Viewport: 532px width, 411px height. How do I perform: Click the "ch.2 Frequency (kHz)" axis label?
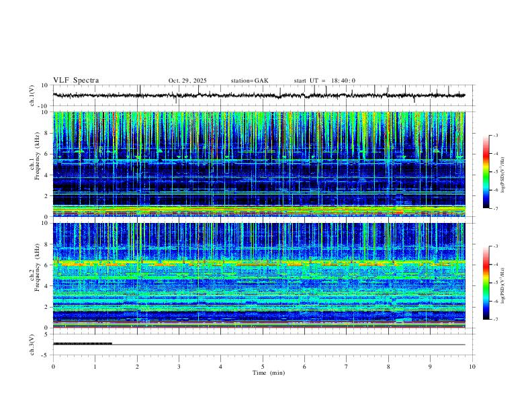click(x=35, y=267)
